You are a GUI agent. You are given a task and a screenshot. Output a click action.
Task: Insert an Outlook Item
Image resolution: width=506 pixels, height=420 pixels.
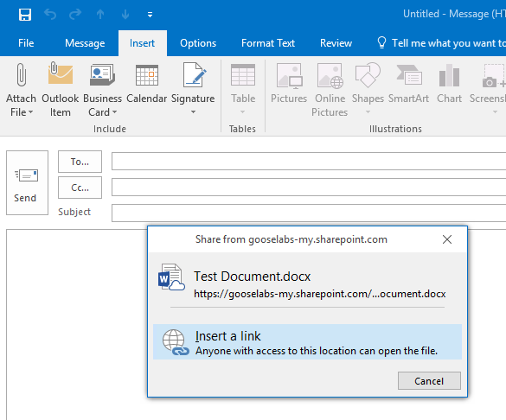pos(61,90)
